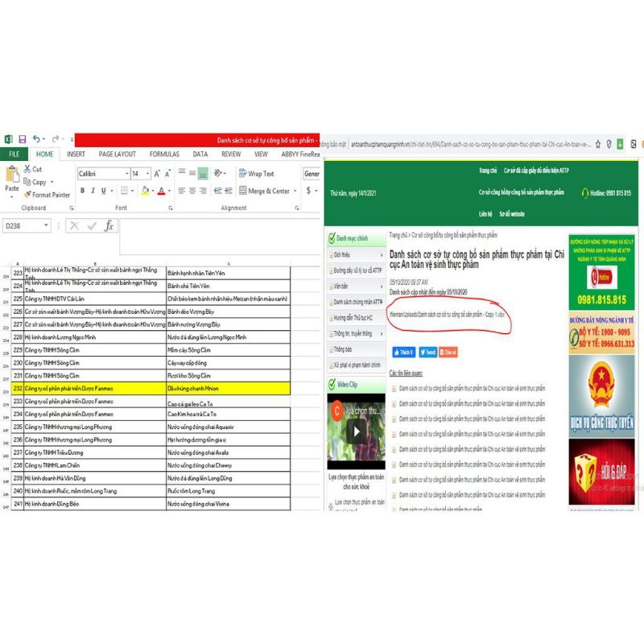
Task: Open the Merge & Center dropdown arrow
Action: [295, 191]
